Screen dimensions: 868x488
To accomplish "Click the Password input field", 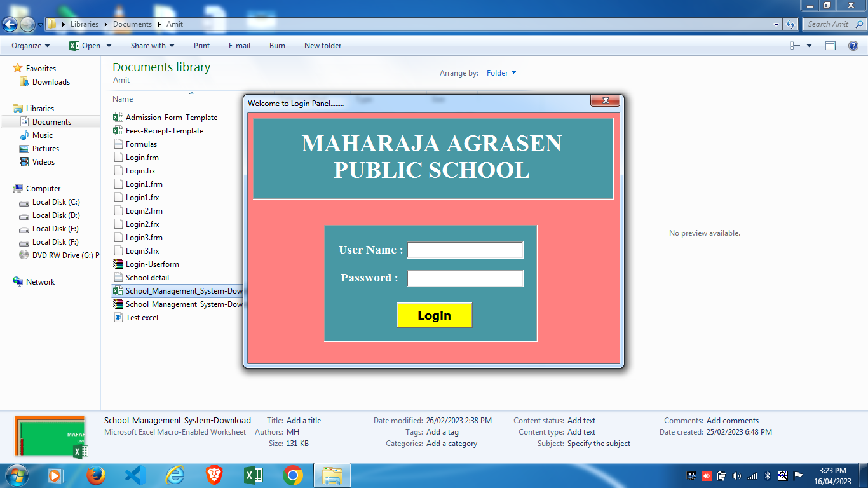I will pos(465,279).
